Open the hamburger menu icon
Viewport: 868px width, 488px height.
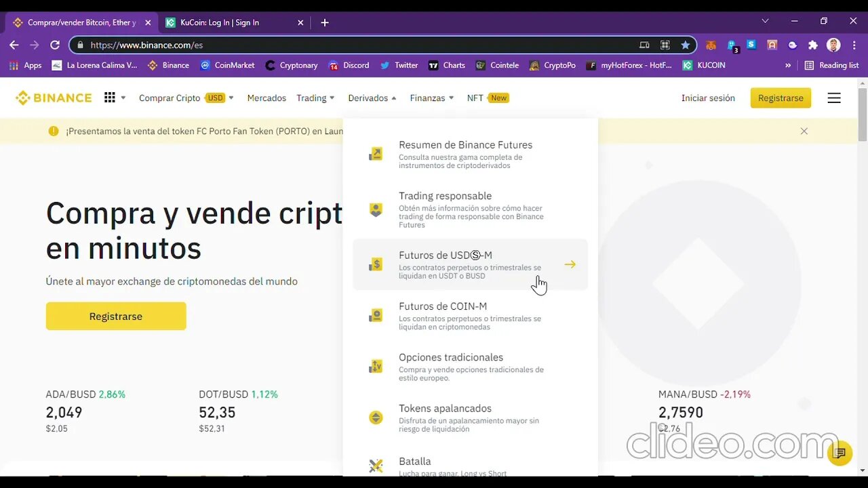[x=834, y=98]
